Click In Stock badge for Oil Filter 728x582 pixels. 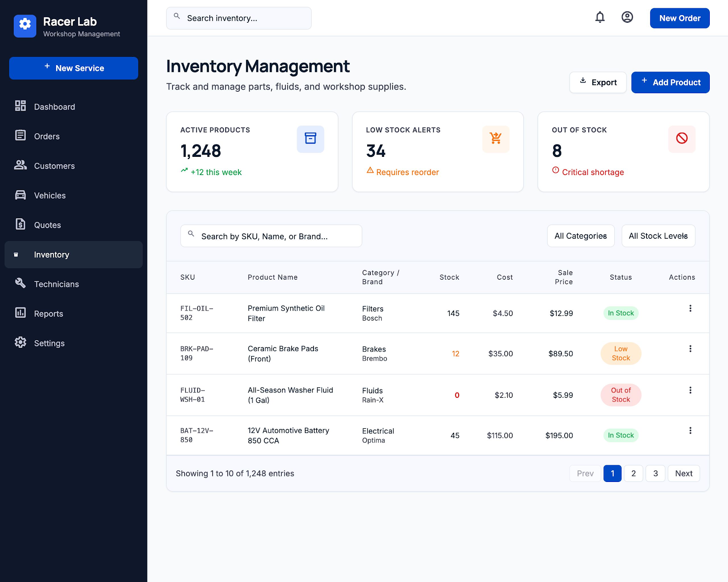[x=621, y=313]
